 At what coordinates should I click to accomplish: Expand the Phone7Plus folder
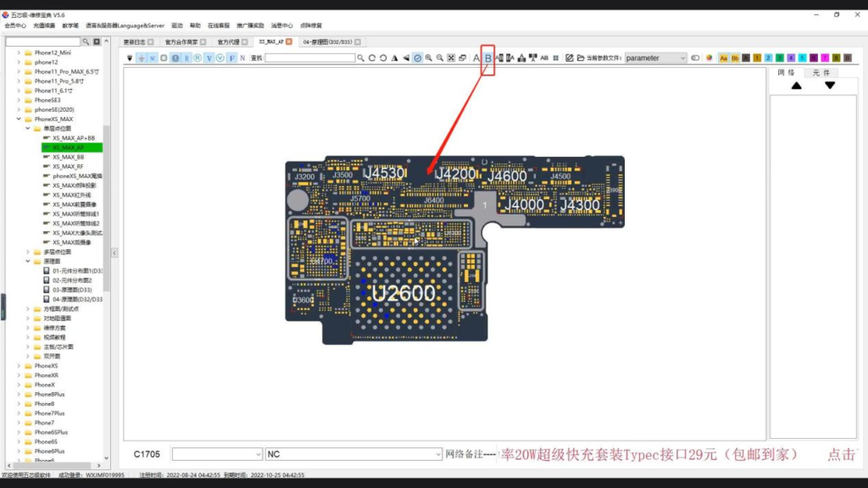19,413
